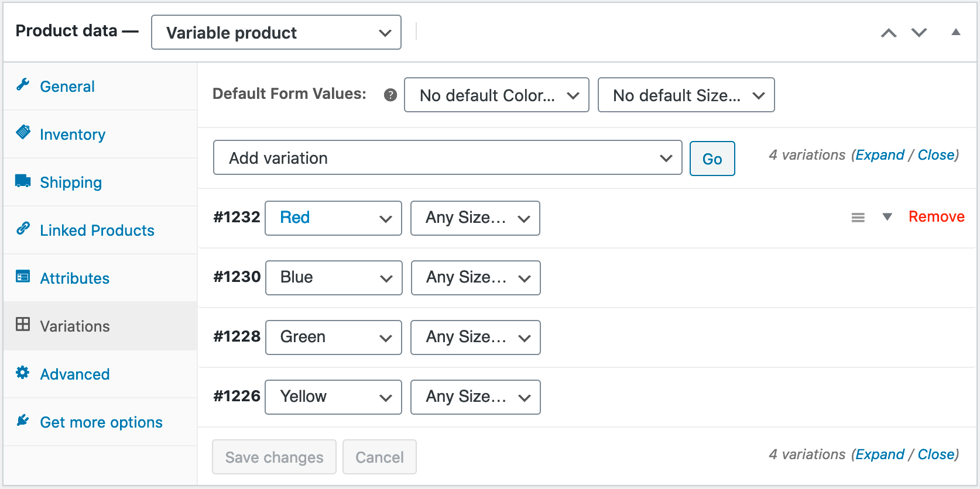Move the Product data panel up
The height and width of the screenshot is (489, 980).
point(889,33)
